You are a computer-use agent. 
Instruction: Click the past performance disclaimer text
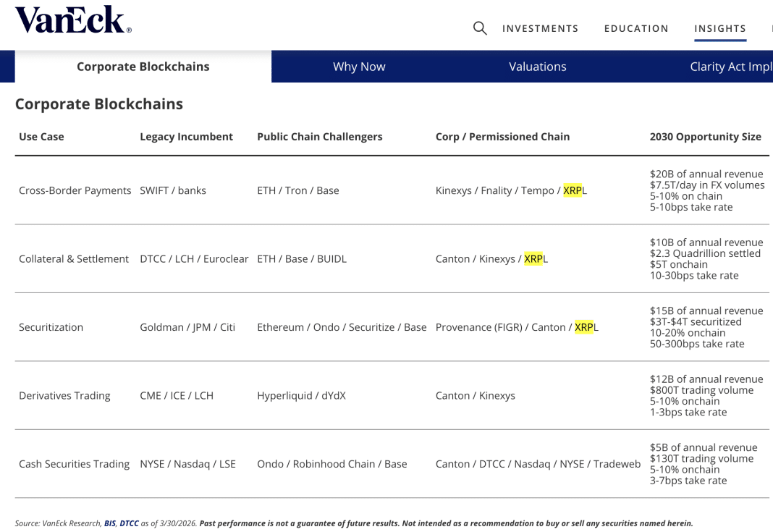click(x=446, y=523)
